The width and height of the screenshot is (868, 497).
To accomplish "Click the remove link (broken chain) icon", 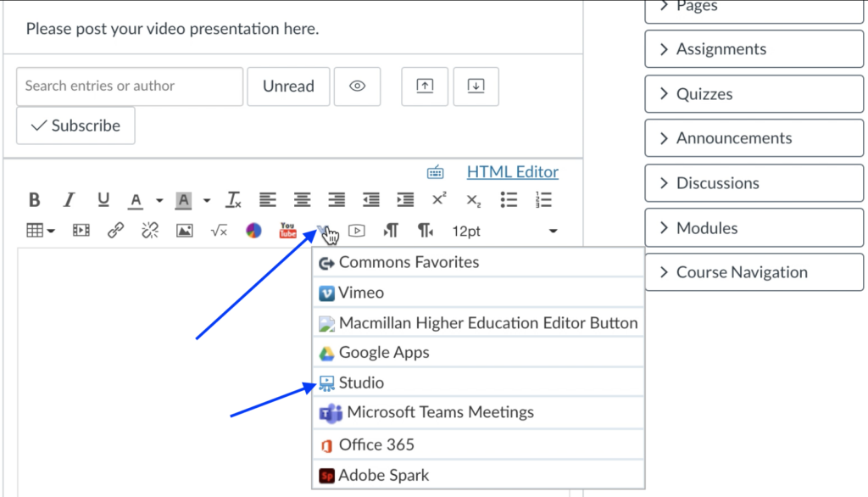I will [150, 231].
